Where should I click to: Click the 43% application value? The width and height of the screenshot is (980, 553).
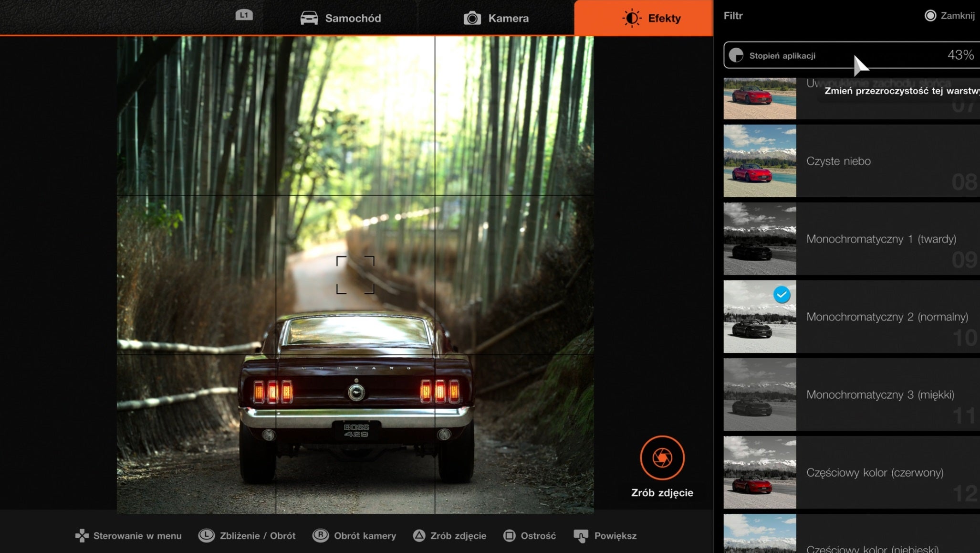click(960, 55)
